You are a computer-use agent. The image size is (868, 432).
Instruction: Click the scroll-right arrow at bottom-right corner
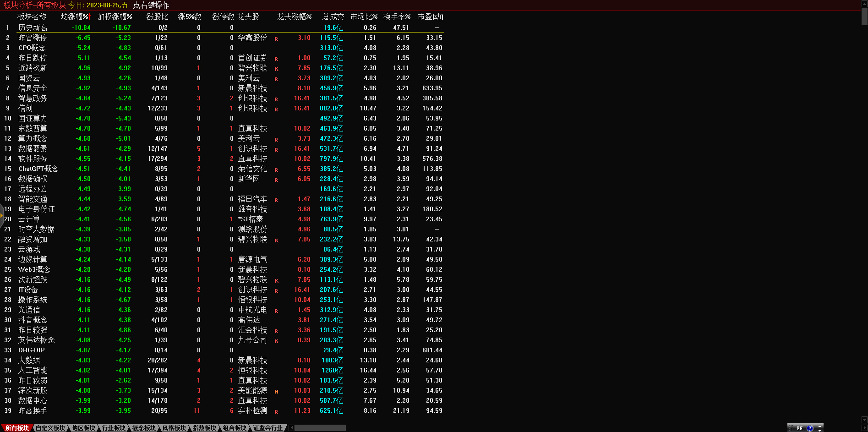(864, 428)
